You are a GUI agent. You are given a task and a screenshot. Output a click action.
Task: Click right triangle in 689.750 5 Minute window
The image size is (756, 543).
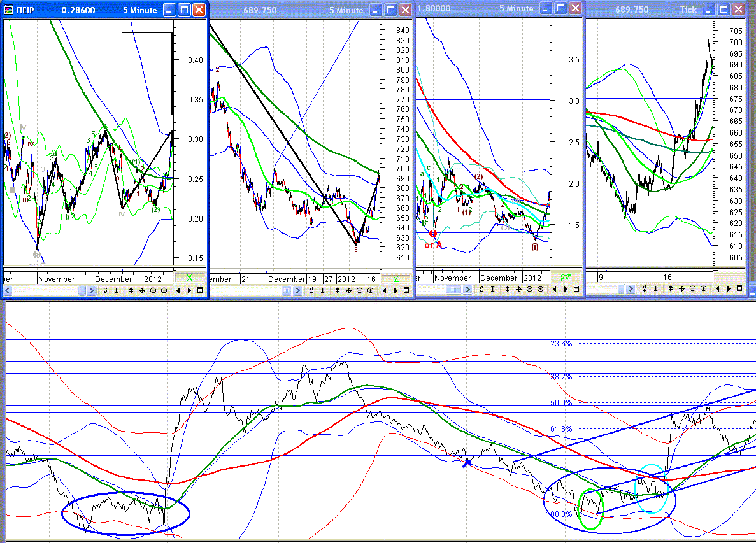point(396,290)
